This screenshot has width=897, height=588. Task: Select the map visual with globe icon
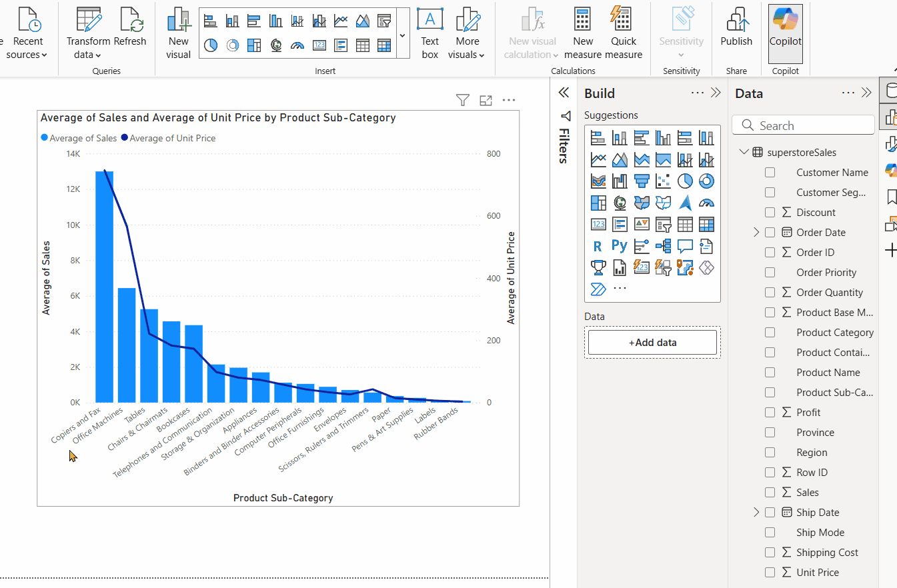point(619,203)
